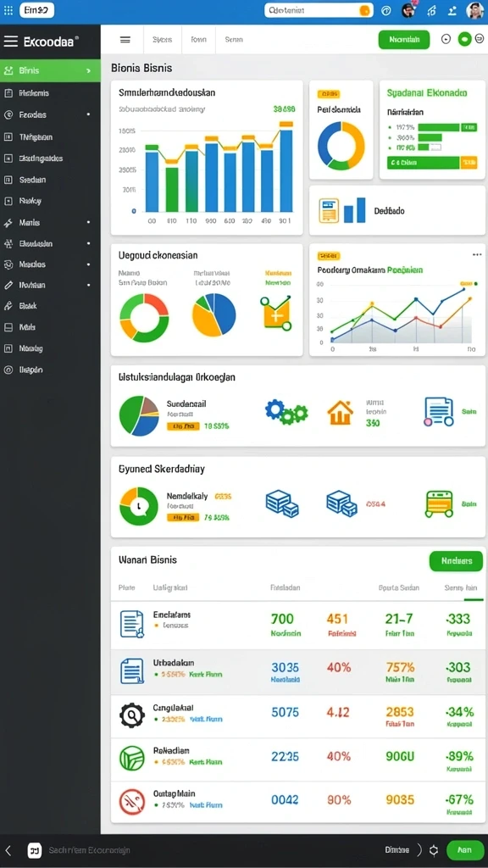Image resolution: width=488 pixels, height=868 pixels.
Task: Click the blue gears icon in the Orkoeglan section
Action: click(x=286, y=412)
